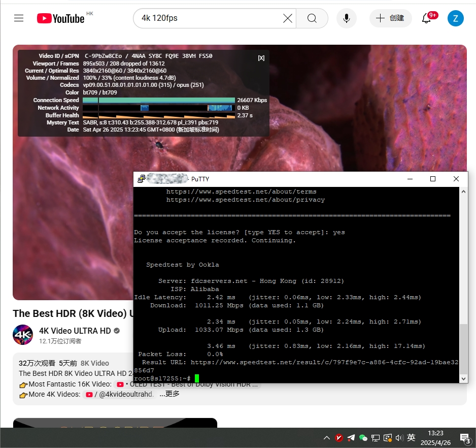Open the Windows action center notifications
Image resolution: width=476 pixels, height=448 pixels.
click(465, 438)
